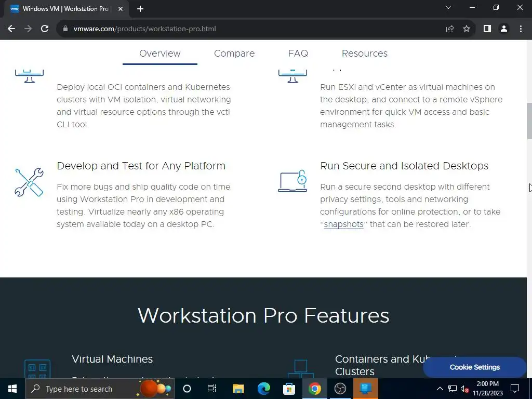
Task: Click the network icon in system tray
Action: coord(453,389)
